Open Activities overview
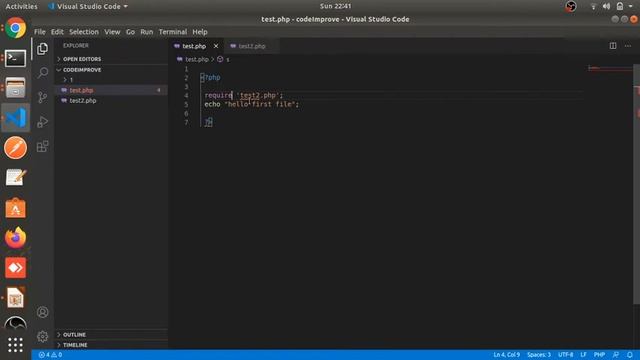 point(21,7)
